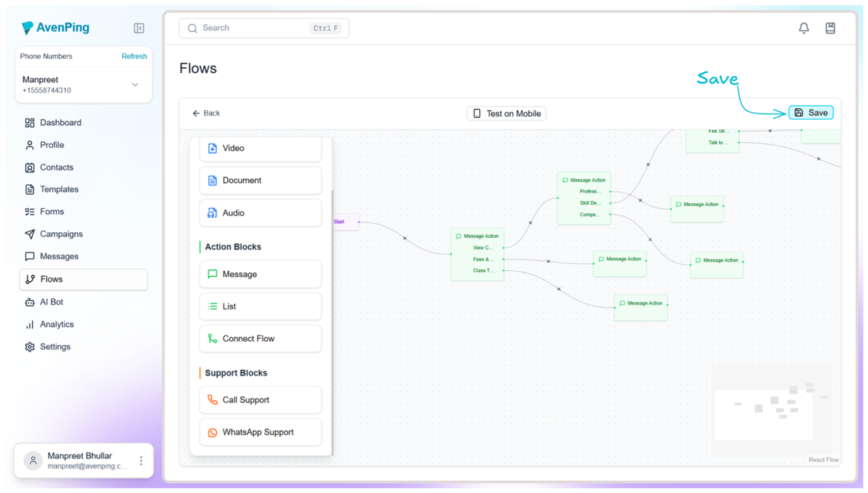Select the Connect Flow block icon
The width and height of the screenshot is (868, 493).
[x=213, y=338]
